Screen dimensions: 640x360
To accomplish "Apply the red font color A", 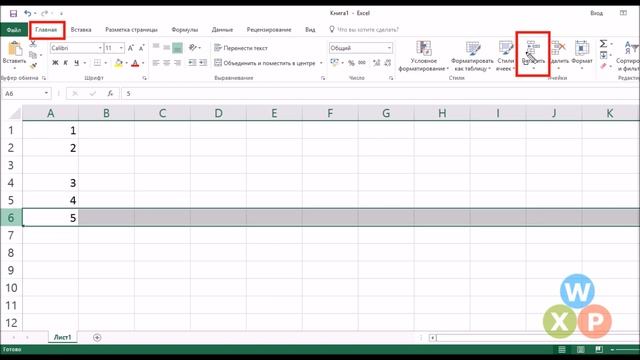I will [135, 63].
